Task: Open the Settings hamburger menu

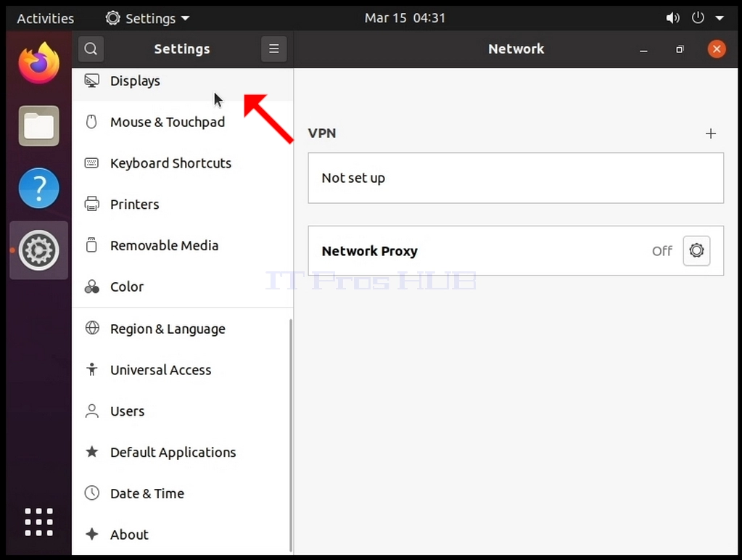Action: 274,49
